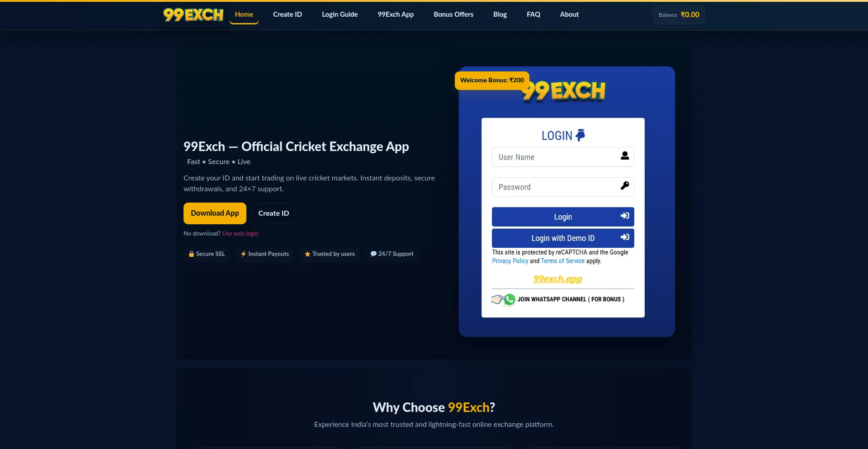The image size is (868, 449).
Task: Click the chat bubble icon on 24/7 Support
Action: 373,254
